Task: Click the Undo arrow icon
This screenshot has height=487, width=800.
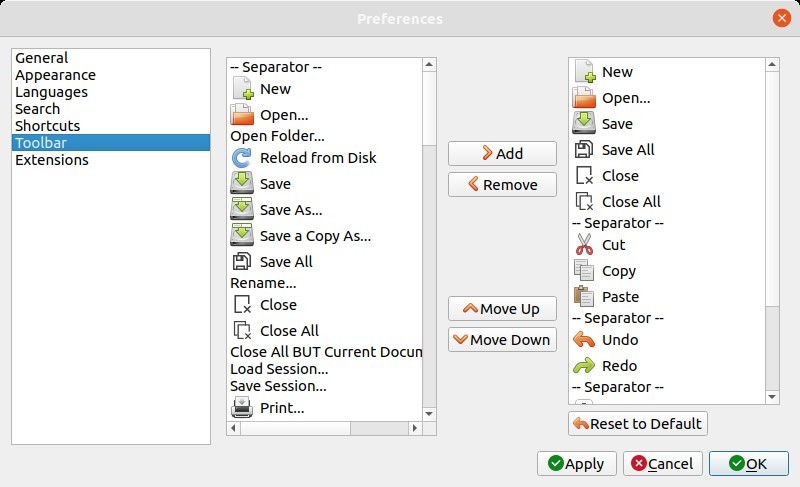Action: click(x=584, y=340)
